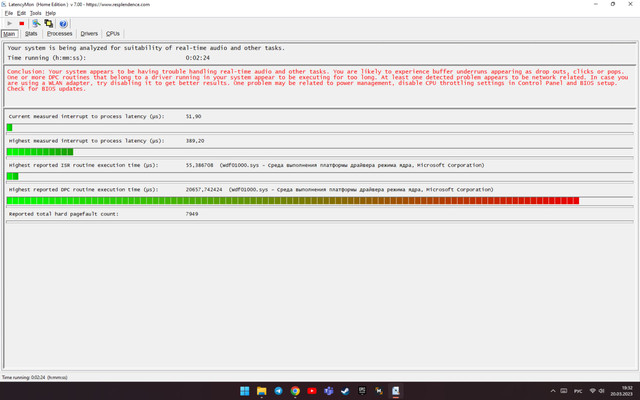Screen dimensions: 640x400
Task: Select the DPC time value 20657,742424
Action: [x=204, y=190]
